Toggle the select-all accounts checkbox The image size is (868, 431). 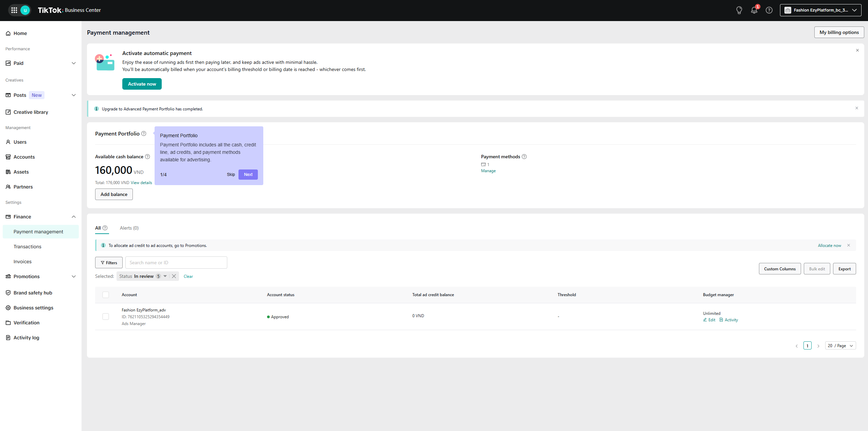click(x=106, y=295)
